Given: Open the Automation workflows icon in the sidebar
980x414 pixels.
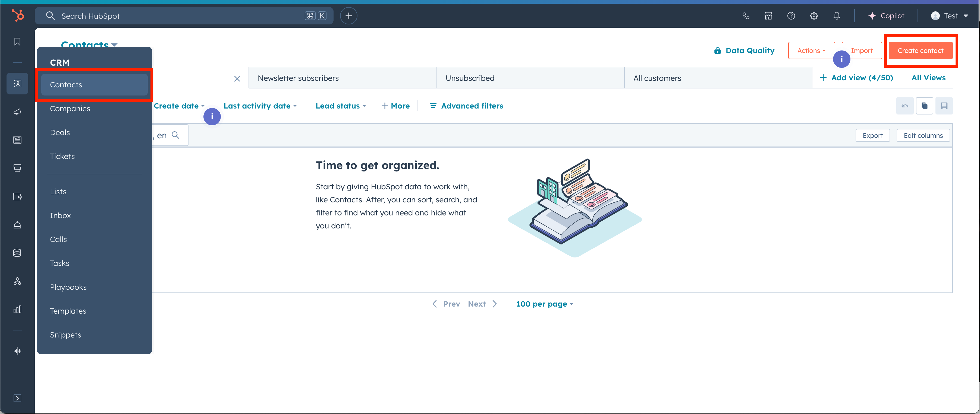Looking at the screenshot, I should click(x=17, y=281).
